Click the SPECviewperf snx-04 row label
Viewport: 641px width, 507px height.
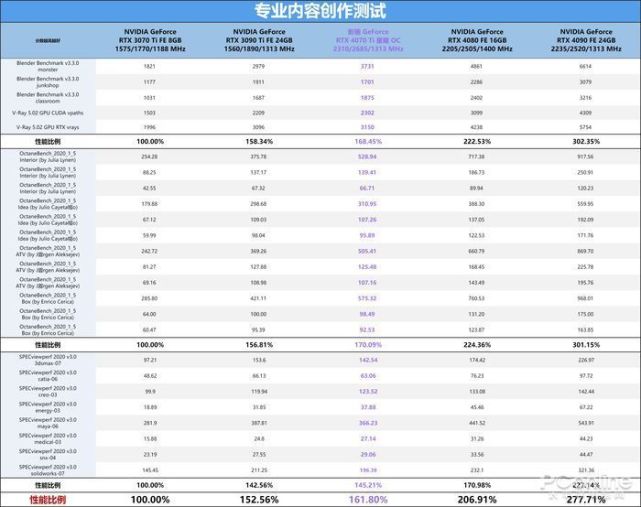coord(48,454)
